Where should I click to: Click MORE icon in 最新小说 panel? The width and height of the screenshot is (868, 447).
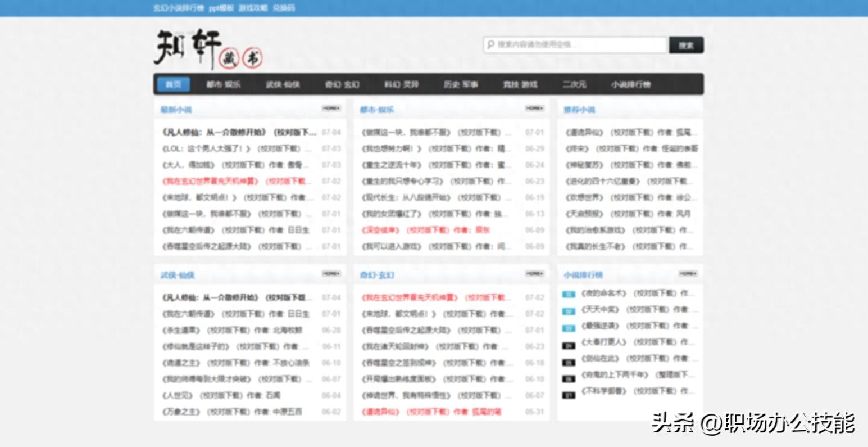[x=331, y=108]
